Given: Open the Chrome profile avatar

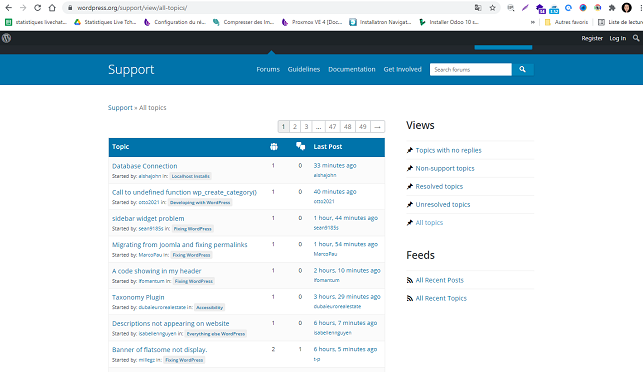Looking at the screenshot, I should (627, 8).
